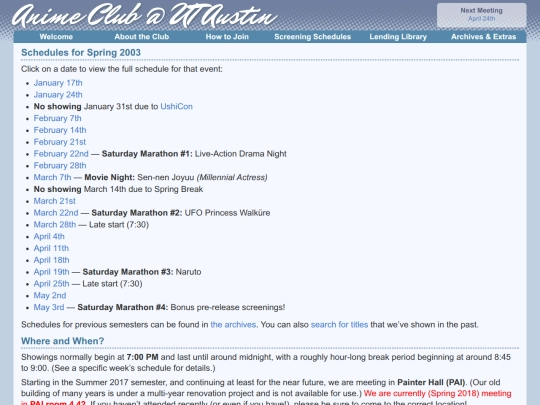Follow "search for titles" link
This screenshot has width=540, height=405.
point(339,325)
